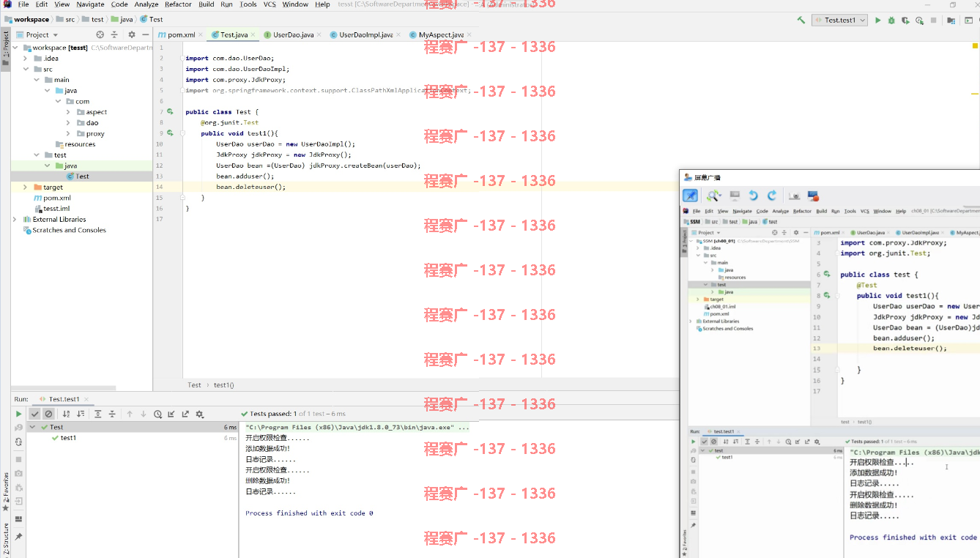The height and width of the screenshot is (558, 980).
Task: Click the magnifier zoom icon in 屏幕广播 toolbar
Action: [x=713, y=196]
